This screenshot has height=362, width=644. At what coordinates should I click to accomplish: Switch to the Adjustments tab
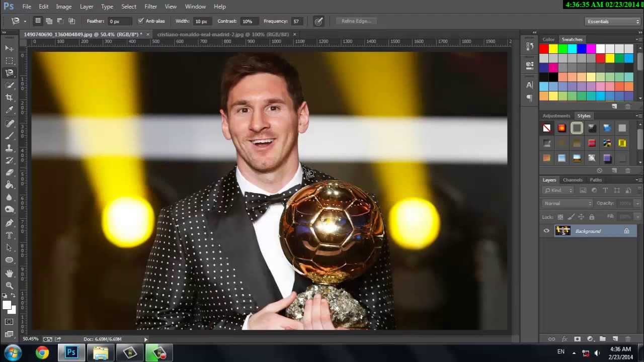tap(556, 116)
